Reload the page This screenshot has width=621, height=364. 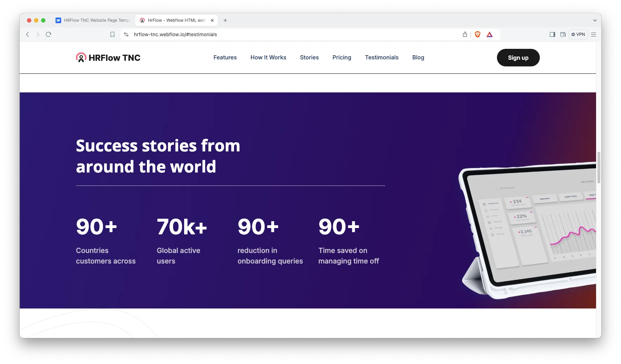(48, 34)
